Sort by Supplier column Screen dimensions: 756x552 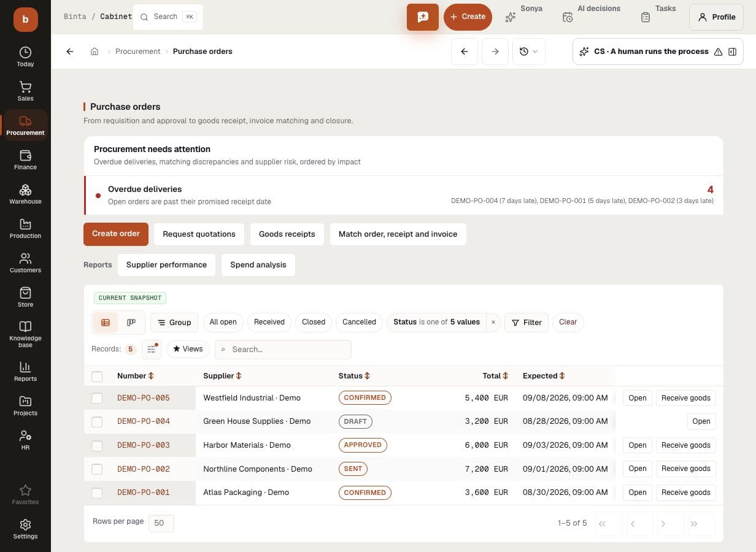click(222, 376)
